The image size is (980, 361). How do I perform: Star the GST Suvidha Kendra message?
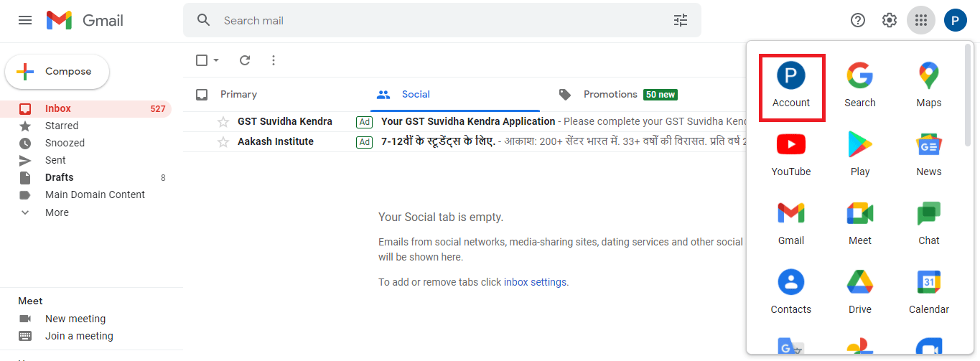223,122
